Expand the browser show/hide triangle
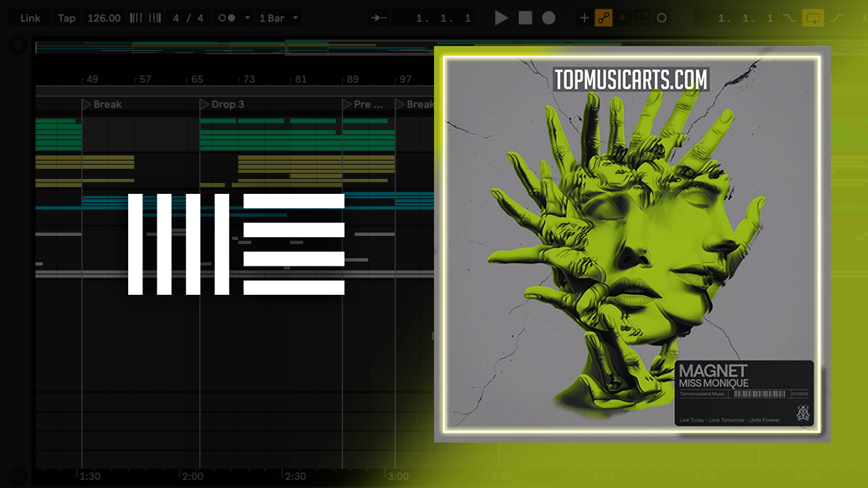 [x=18, y=46]
